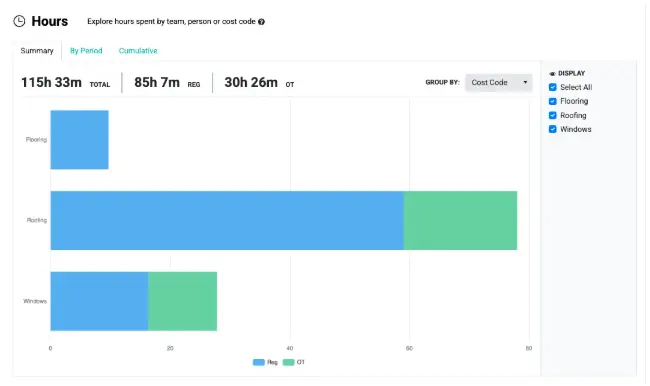Click the Windows label on chart axis
Image resolution: width=650 pixels, height=386 pixels.
(x=35, y=301)
